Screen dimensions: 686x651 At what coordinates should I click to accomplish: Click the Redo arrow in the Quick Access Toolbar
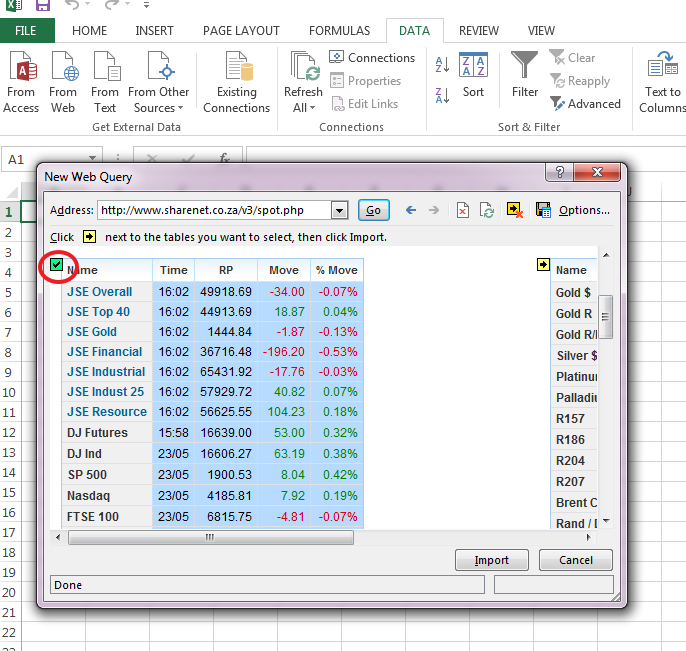click(x=112, y=5)
